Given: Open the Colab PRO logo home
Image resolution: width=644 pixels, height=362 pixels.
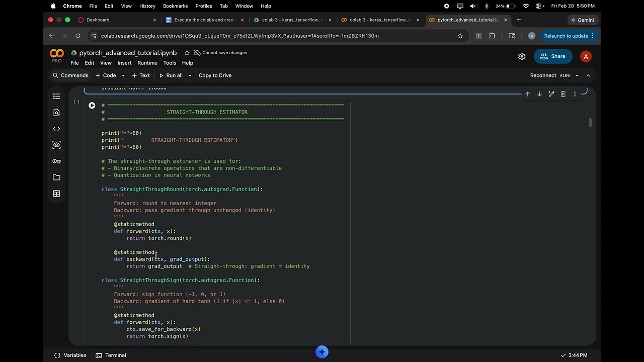Looking at the screenshot, I should [x=57, y=56].
